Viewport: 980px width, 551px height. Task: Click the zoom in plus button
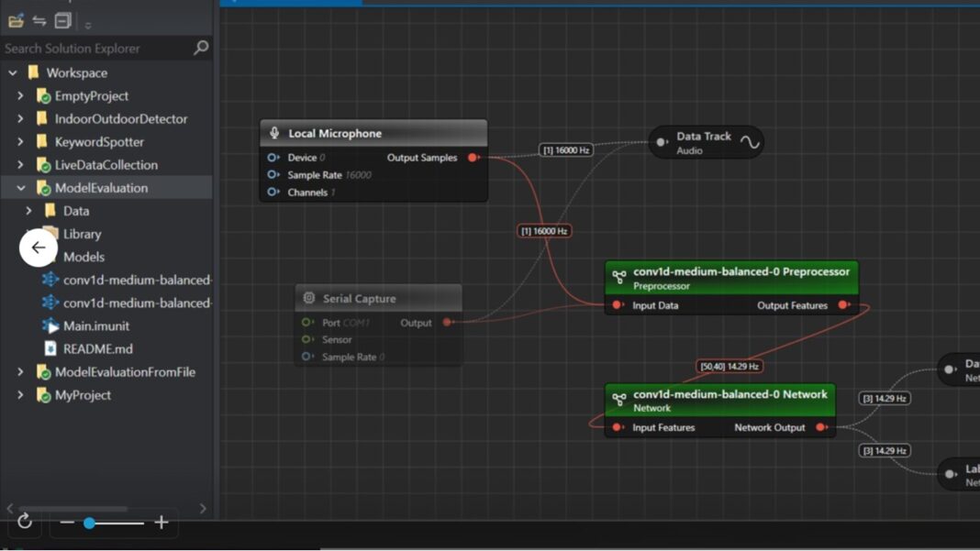click(x=161, y=523)
